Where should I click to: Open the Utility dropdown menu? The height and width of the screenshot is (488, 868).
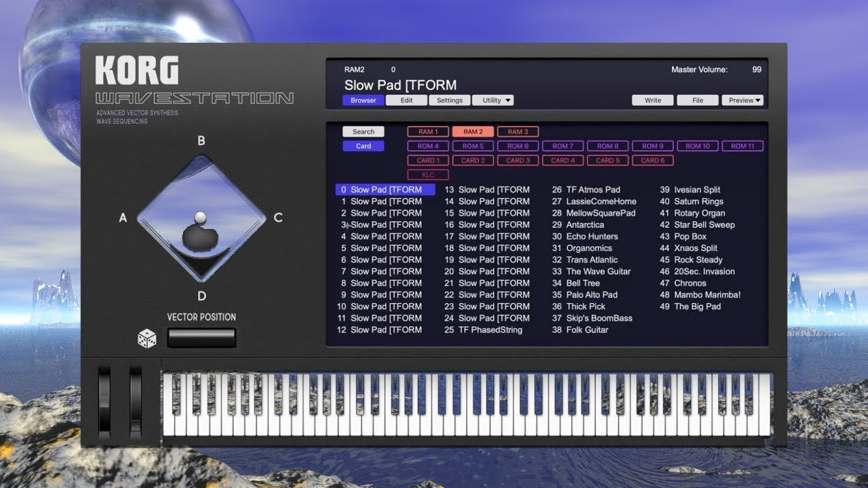pyautogui.click(x=493, y=100)
